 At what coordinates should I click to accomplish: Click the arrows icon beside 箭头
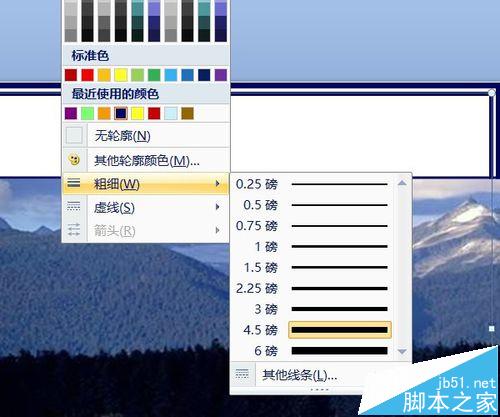pyautogui.click(x=74, y=230)
